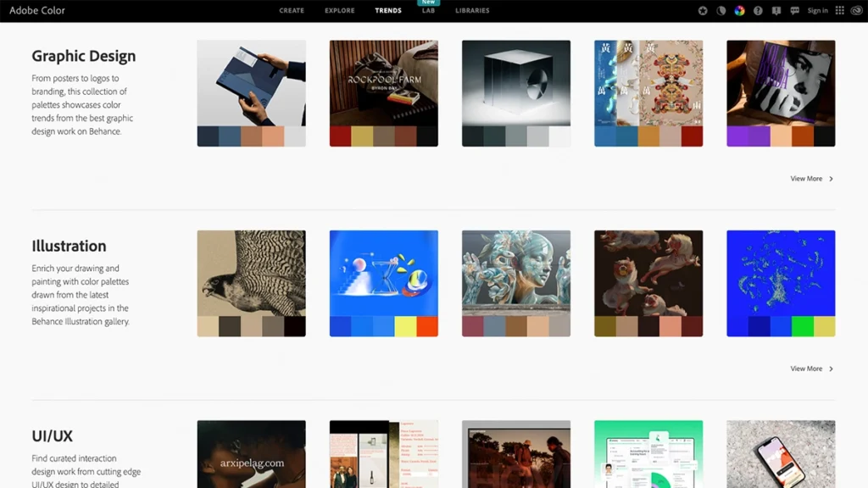Pick the dark red swatch under Chinese poster
Image resolution: width=868 pixels, height=488 pixels.
pyautogui.click(x=692, y=136)
